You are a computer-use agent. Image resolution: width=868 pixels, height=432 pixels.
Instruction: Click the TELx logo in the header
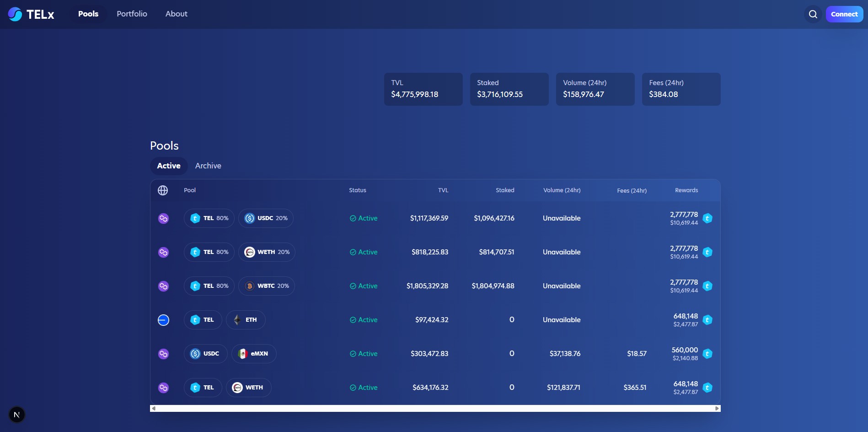31,14
